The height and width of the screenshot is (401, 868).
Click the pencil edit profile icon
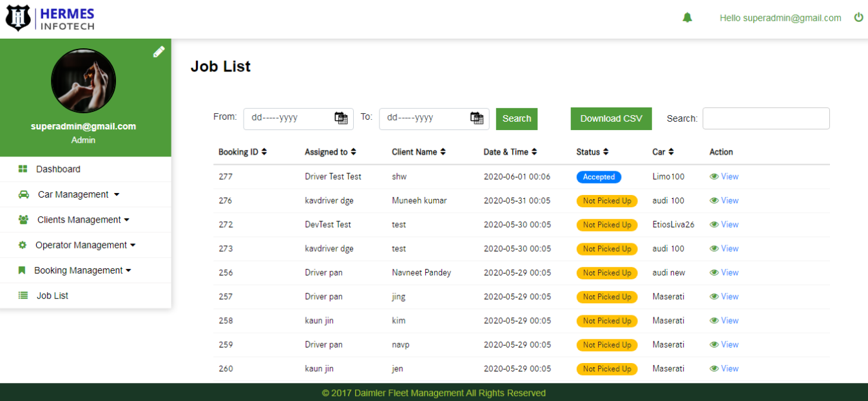[x=159, y=52]
